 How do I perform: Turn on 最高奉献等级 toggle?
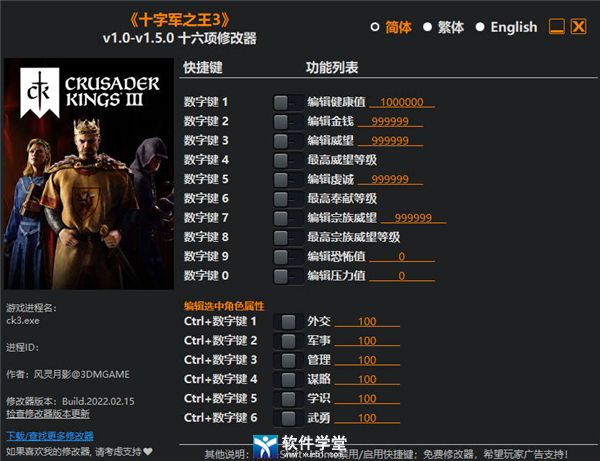[x=288, y=199]
